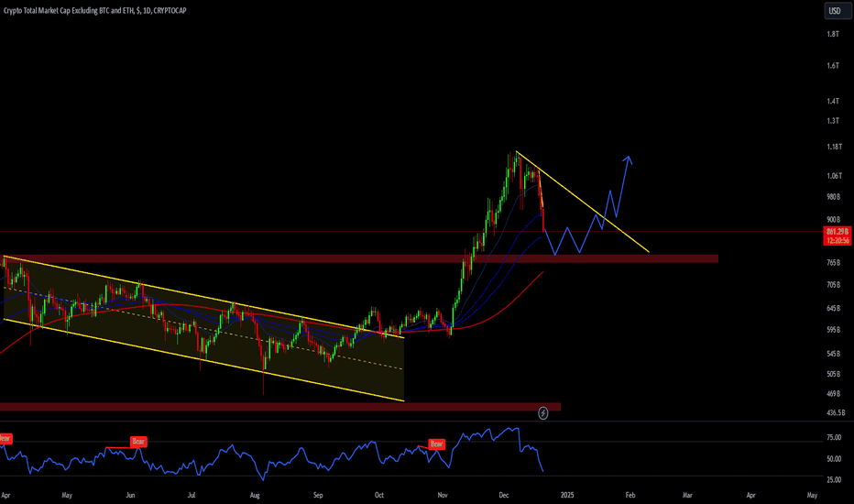This screenshot has height=504, width=854.
Task: Click the Aug label on time axis
Action: [x=255, y=495]
